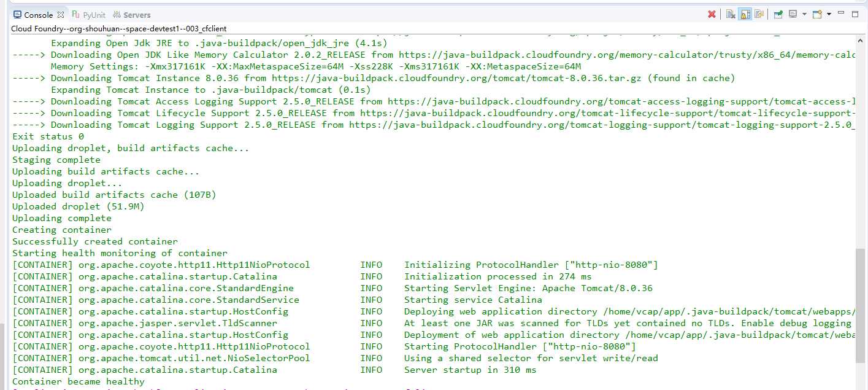The height and width of the screenshot is (390, 868).
Task: Click the 'Memory Settings: -Xmx317161K' line
Action: coord(316,66)
